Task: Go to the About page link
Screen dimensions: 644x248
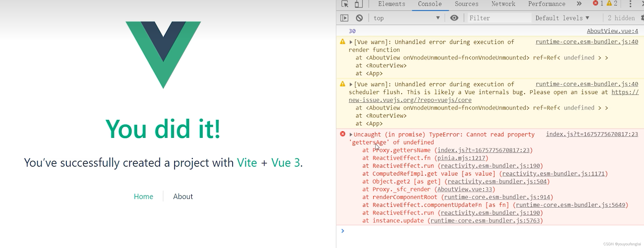Action: click(183, 196)
